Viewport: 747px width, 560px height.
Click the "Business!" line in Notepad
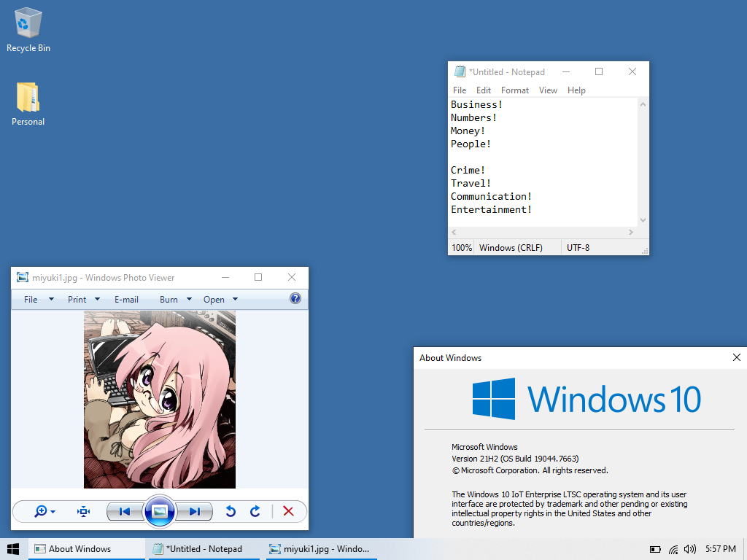pyautogui.click(x=476, y=105)
